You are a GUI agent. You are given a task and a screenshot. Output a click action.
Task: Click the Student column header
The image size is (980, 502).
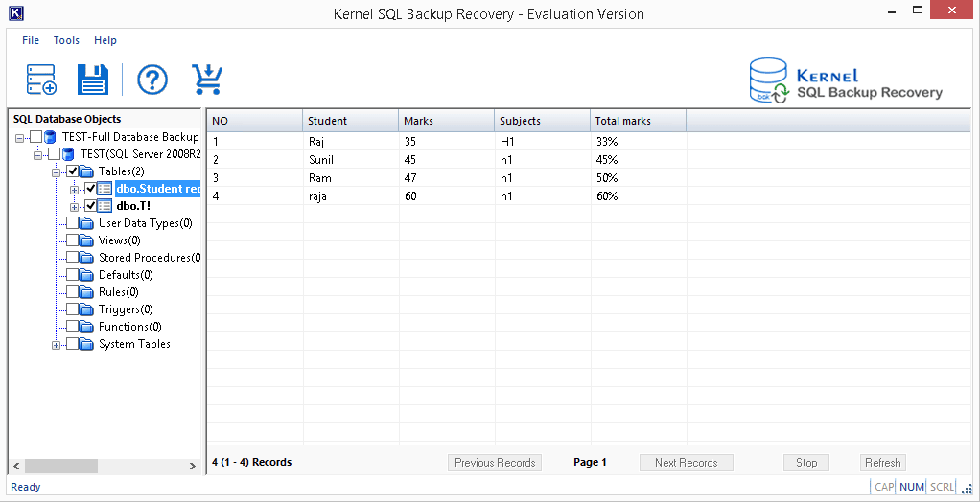click(x=351, y=121)
